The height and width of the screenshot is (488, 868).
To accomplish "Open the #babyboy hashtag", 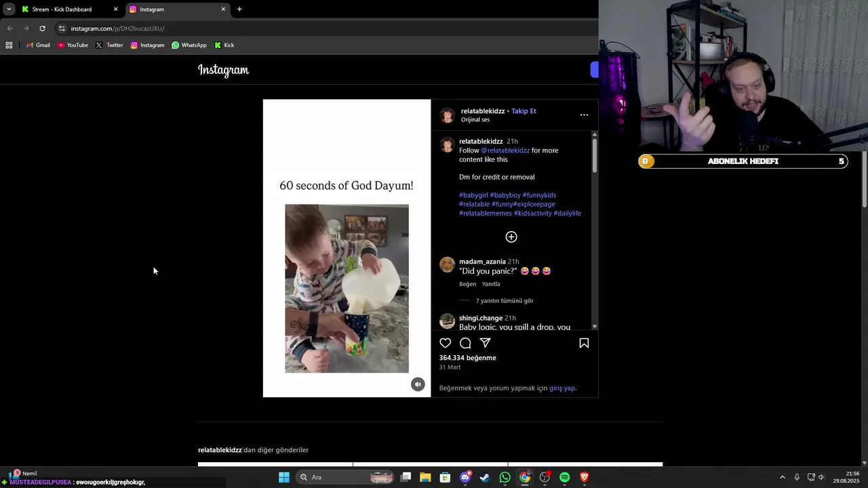I will pos(505,195).
